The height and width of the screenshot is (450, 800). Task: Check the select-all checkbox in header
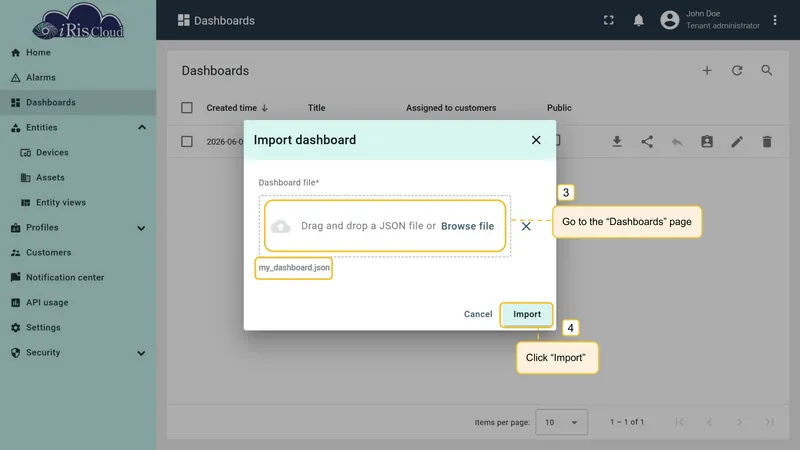point(187,108)
